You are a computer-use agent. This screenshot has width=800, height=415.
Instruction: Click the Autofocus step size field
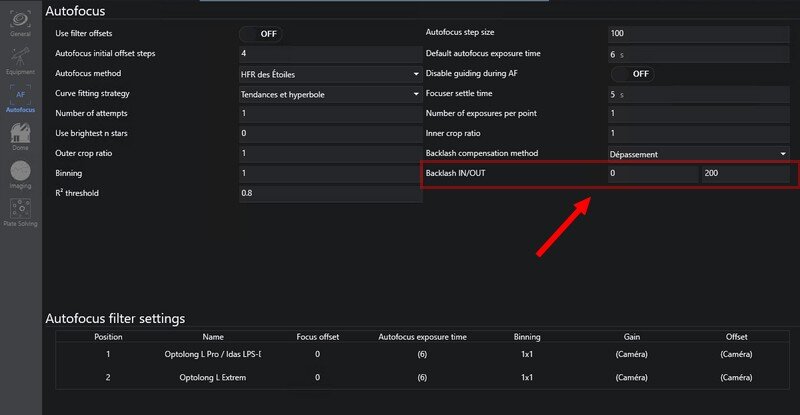[698, 34]
